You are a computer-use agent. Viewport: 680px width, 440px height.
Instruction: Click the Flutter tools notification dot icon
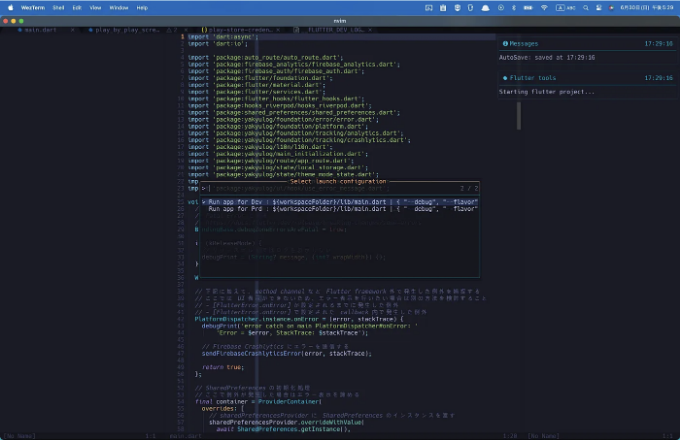tap(505, 78)
